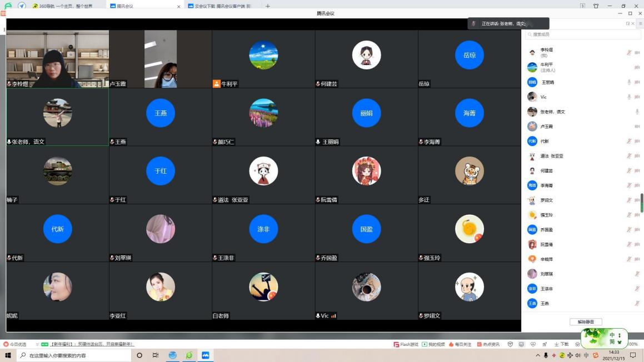Open 我的视频 in the browser status bar
Viewport: 644px width, 362px height.
[433, 344]
